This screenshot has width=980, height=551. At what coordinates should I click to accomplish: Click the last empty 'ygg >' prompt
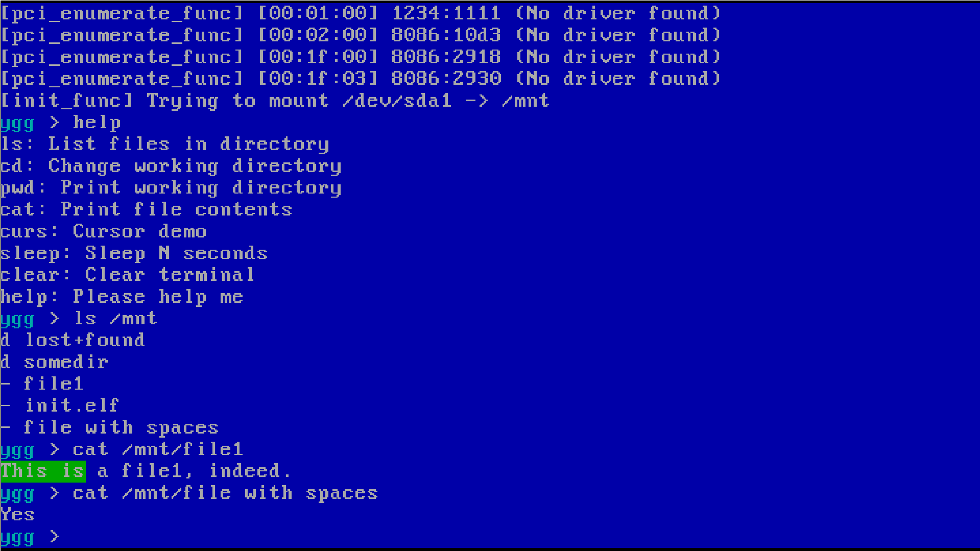[30, 537]
